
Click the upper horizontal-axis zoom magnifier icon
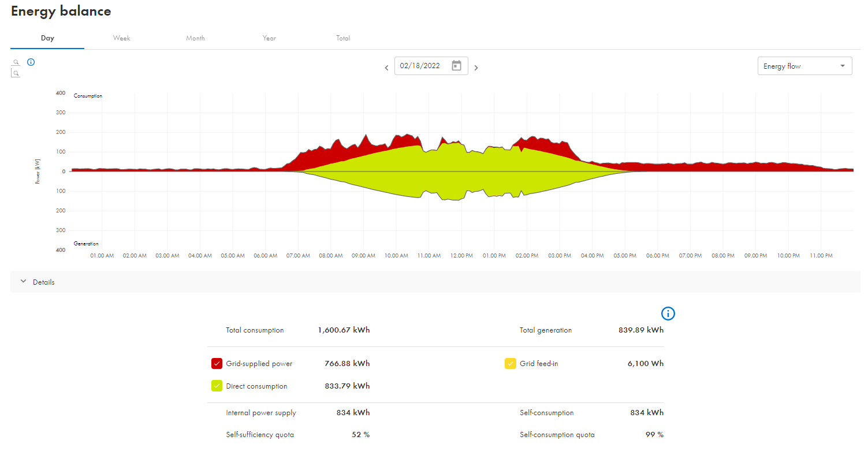[x=16, y=62]
